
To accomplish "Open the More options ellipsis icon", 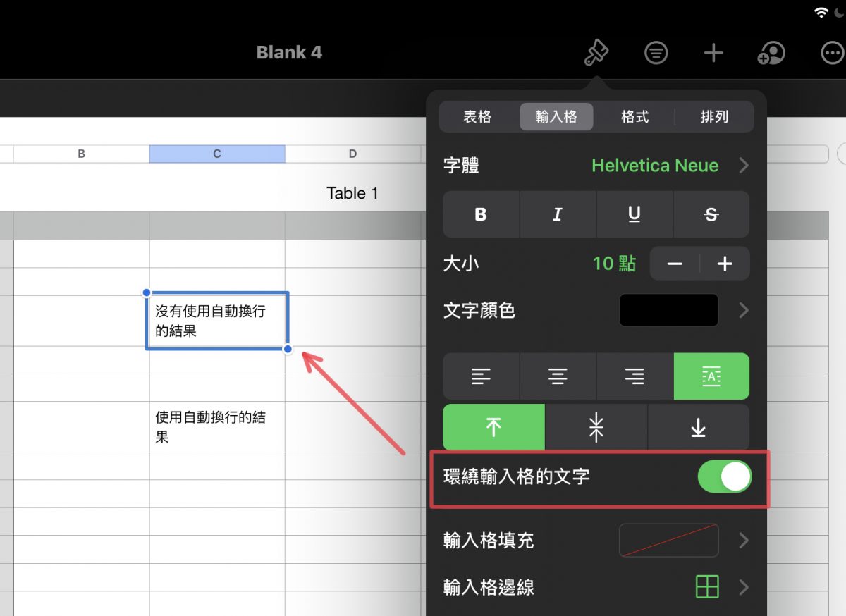I will click(833, 53).
